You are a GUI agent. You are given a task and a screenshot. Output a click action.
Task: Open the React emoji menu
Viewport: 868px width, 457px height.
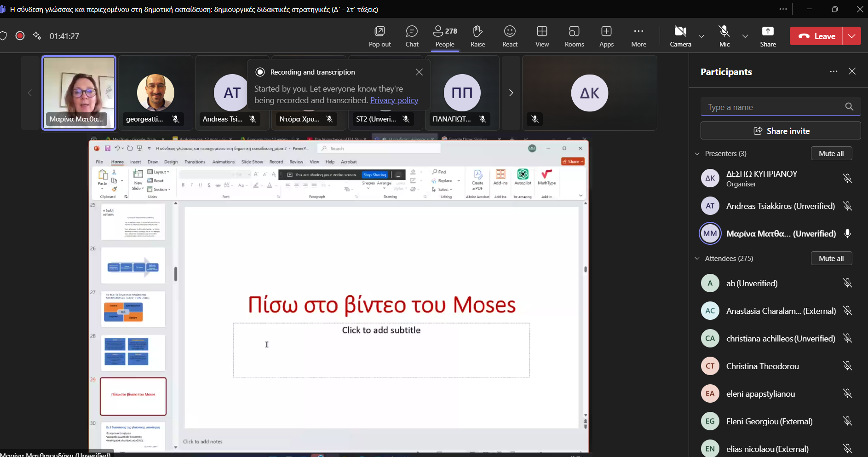tap(510, 36)
